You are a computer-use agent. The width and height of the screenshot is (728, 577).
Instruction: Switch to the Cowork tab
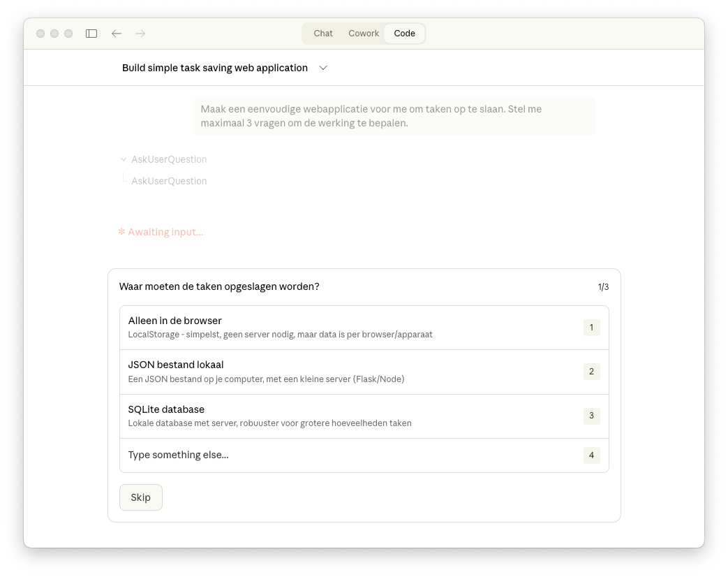(x=363, y=33)
